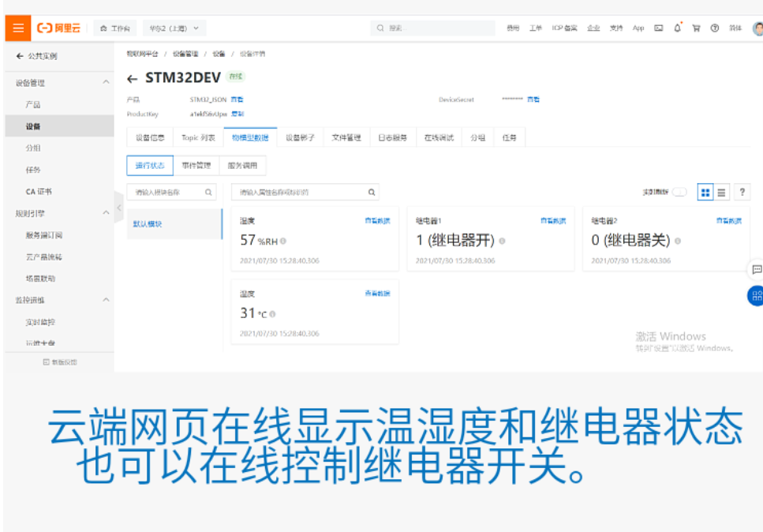Open 工单 in the top navigation
This screenshot has width=763, height=532.
(535, 28)
